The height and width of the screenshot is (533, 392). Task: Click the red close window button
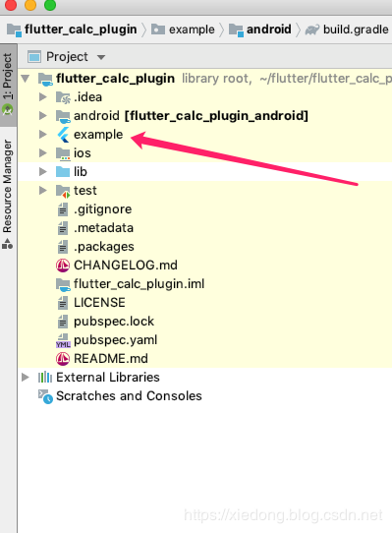pos(11,5)
